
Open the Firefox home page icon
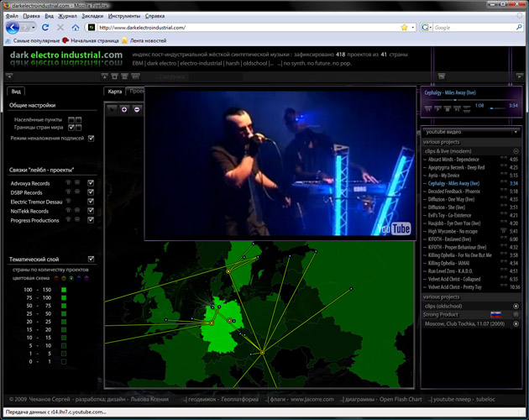[76, 28]
